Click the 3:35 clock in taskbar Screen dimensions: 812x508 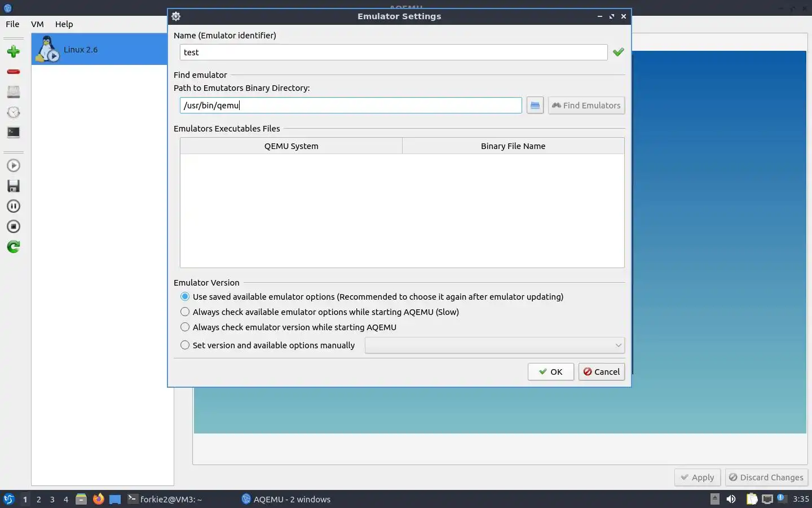[x=801, y=499]
